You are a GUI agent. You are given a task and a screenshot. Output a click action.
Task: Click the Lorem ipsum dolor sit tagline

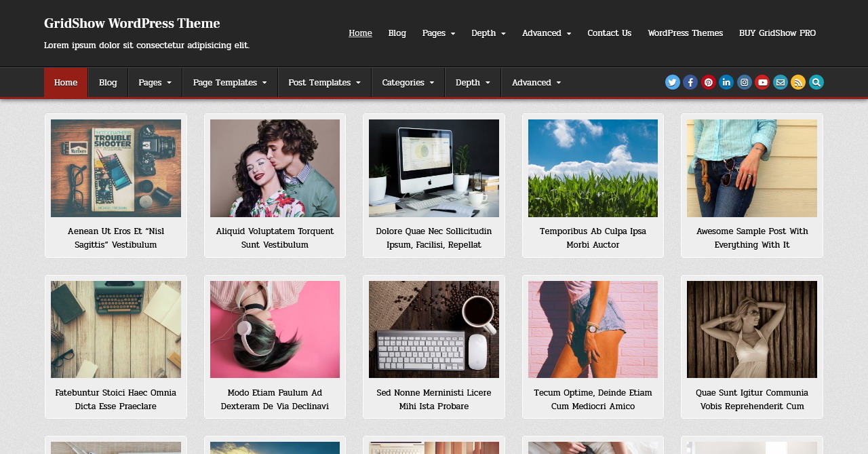(146, 45)
